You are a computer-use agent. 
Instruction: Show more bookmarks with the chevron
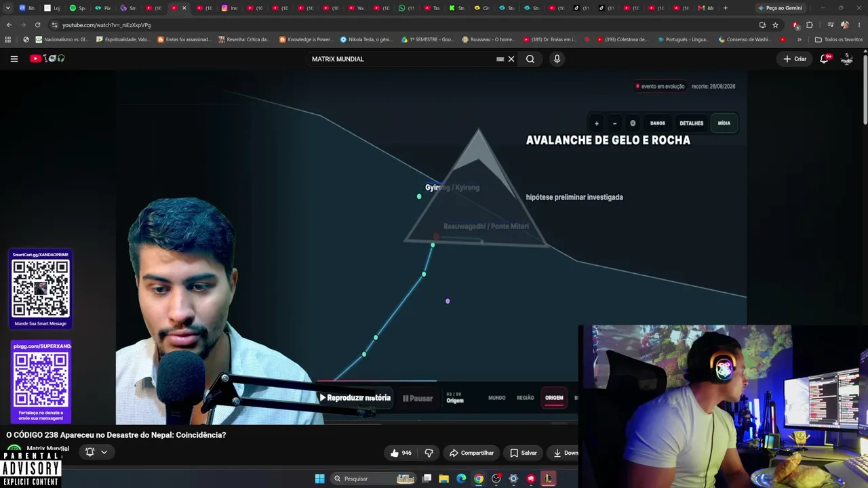(799, 39)
